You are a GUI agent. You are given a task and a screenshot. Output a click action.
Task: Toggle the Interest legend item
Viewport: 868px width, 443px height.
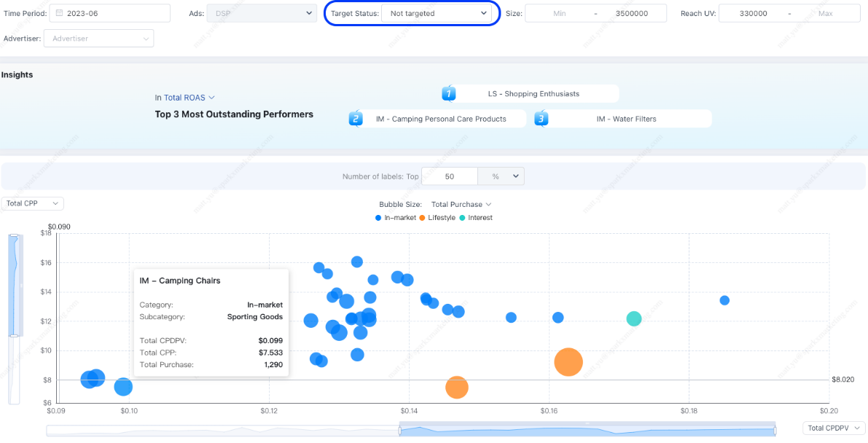[x=476, y=218]
